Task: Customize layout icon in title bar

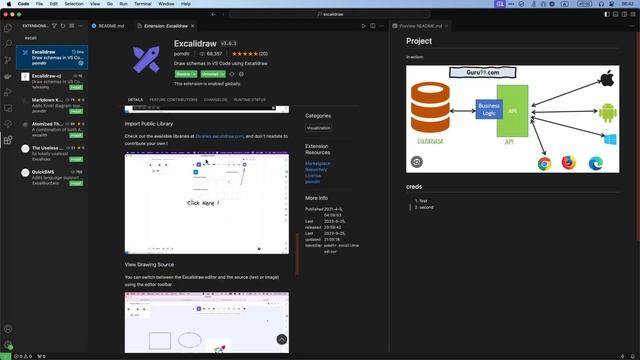Action: [633, 14]
